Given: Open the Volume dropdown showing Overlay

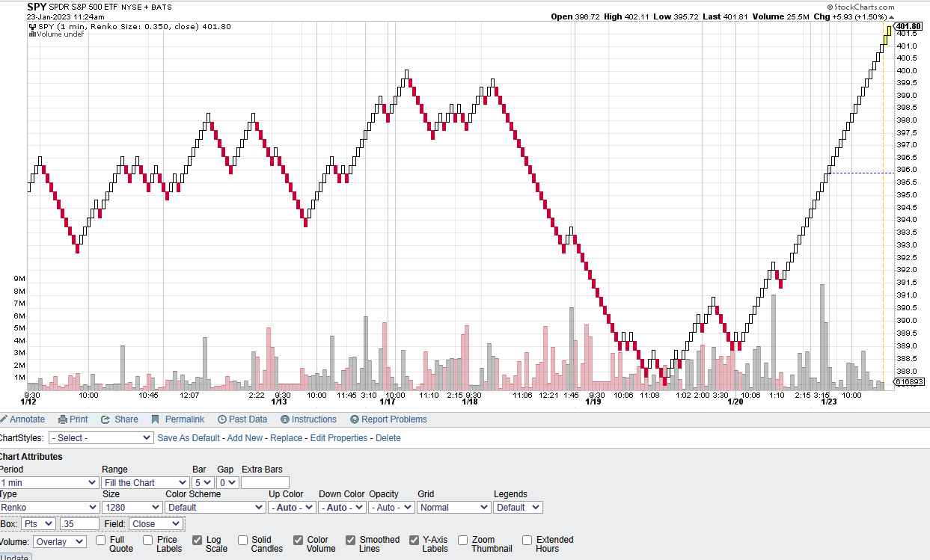Looking at the screenshot, I should (x=59, y=541).
